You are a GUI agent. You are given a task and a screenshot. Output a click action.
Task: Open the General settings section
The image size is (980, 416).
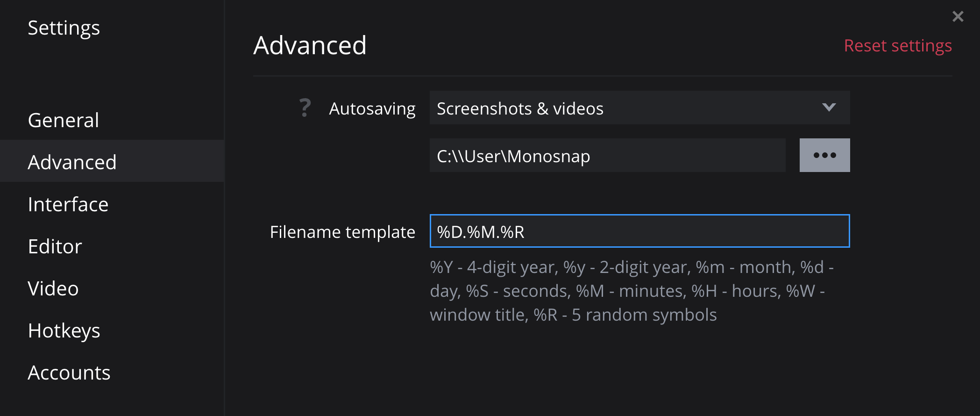pos(64,120)
